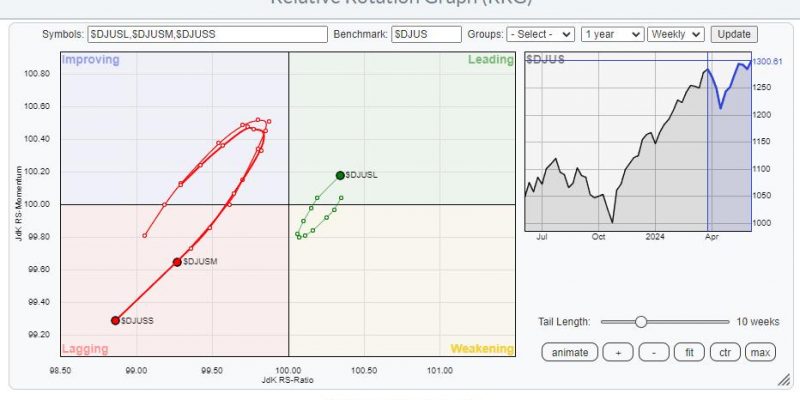The width and height of the screenshot is (800, 400).
Task: Click the minus zoom-out button
Action: [x=654, y=352]
